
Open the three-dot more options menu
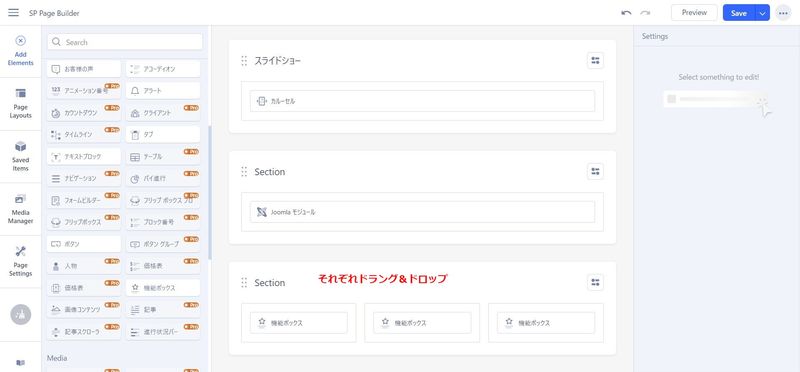783,13
